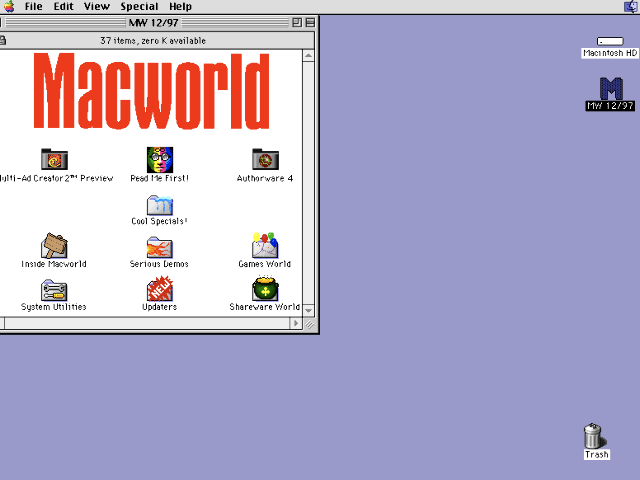Select the System Utilities folder
This screenshot has height=480, width=640.
(54, 290)
